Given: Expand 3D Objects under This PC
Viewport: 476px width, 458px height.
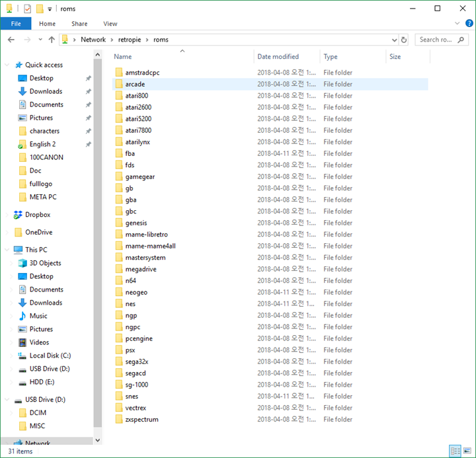Looking at the screenshot, I should coord(11,263).
